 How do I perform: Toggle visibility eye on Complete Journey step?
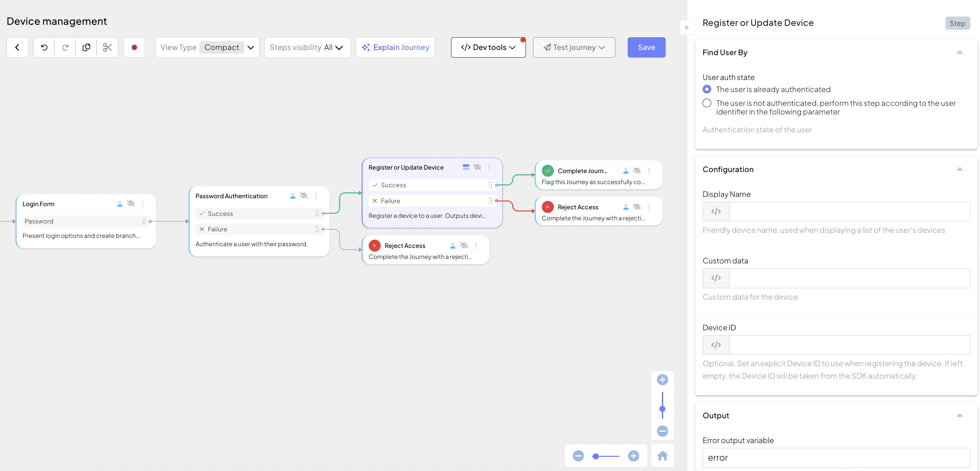(637, 171)
